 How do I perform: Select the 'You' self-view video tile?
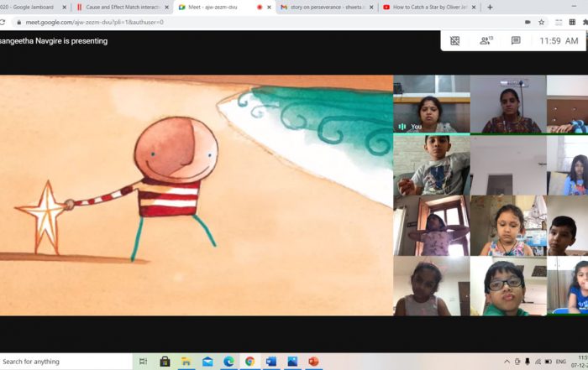431,104
